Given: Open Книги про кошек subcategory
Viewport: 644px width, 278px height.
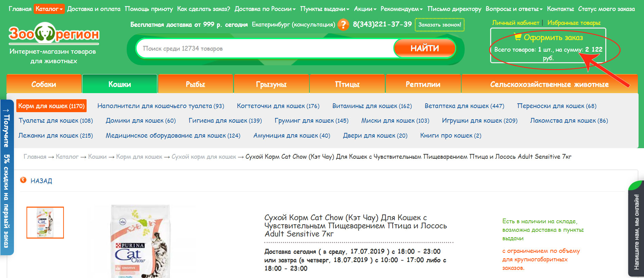Looking at the screenshot, I should (x=451, y=135).
